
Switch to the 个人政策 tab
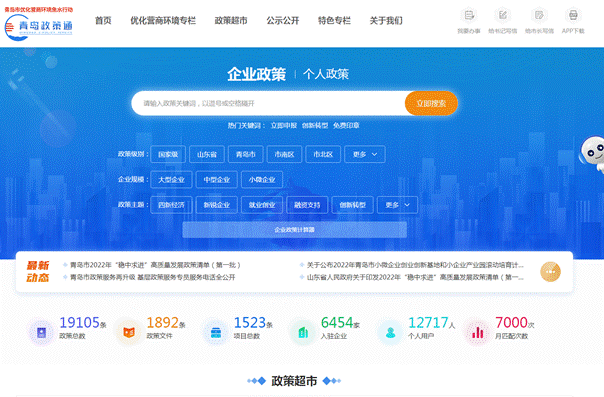(326, 74)
